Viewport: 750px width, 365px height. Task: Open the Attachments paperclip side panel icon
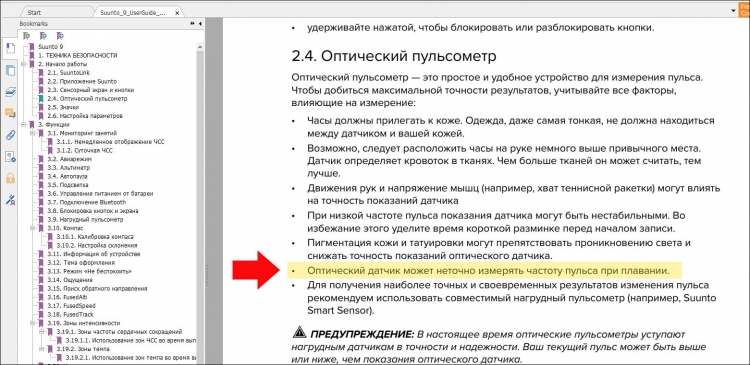pyautogui.click(x=10, y=134)
